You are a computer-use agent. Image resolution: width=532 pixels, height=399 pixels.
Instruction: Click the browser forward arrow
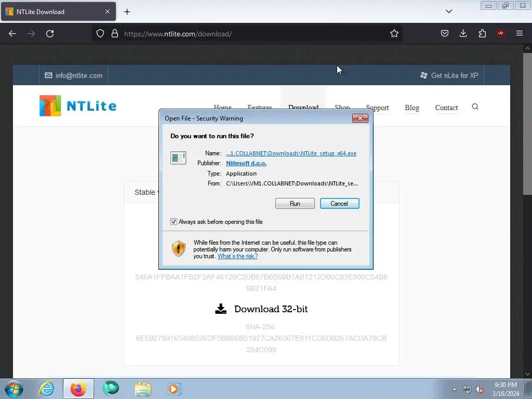pos(31,34)
